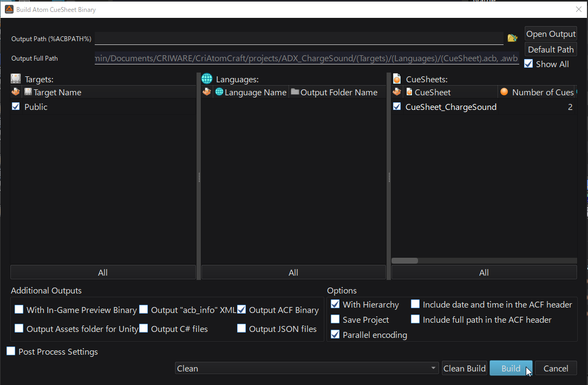Open the Clean dropdown menu
The height and width of the screenshot is (385, 588).
[x=306, y=368]
